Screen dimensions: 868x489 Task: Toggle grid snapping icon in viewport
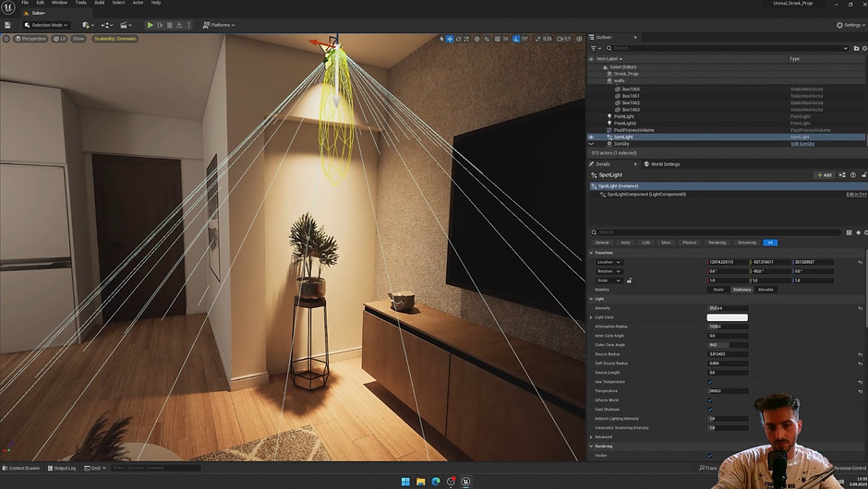[x=497, y=39]
